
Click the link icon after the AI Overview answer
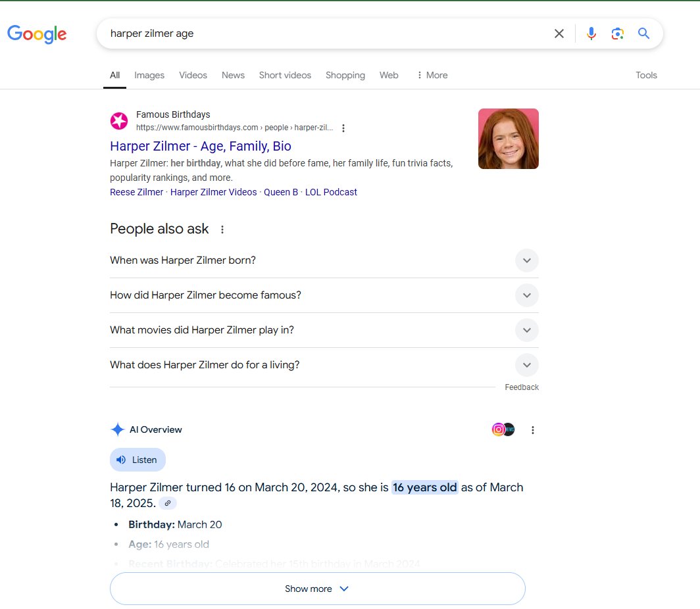click(168, 502)
